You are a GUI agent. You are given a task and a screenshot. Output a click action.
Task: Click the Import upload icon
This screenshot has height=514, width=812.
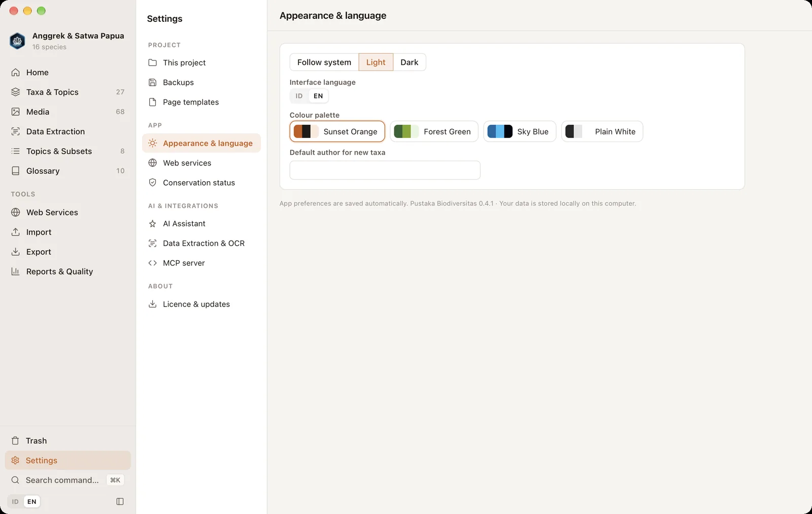point(16,232)
